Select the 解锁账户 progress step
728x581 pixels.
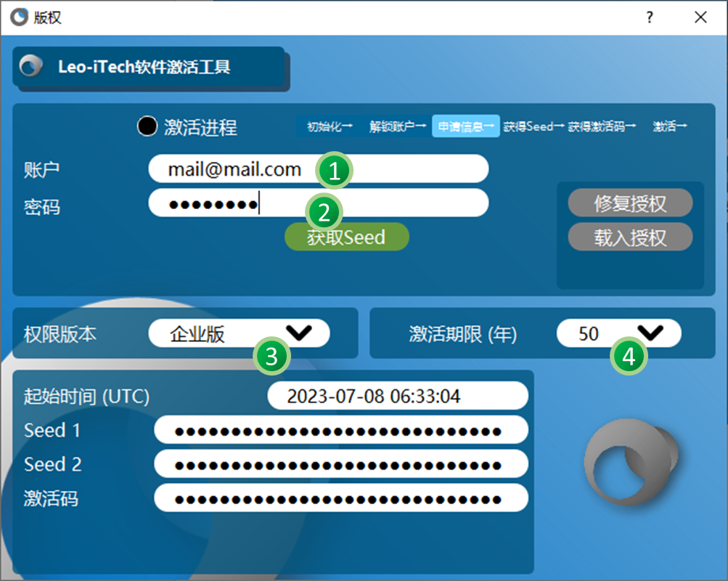click(397, 126)
